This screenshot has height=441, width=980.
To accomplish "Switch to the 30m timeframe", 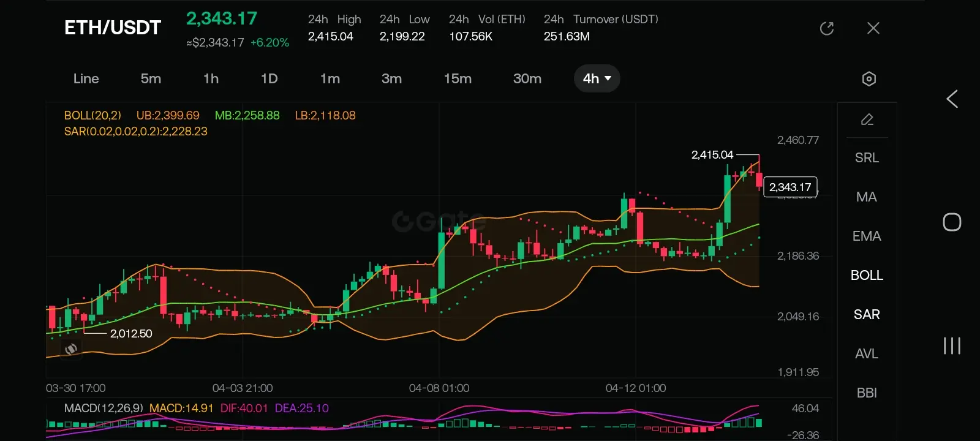I will (x=527, y=78).
